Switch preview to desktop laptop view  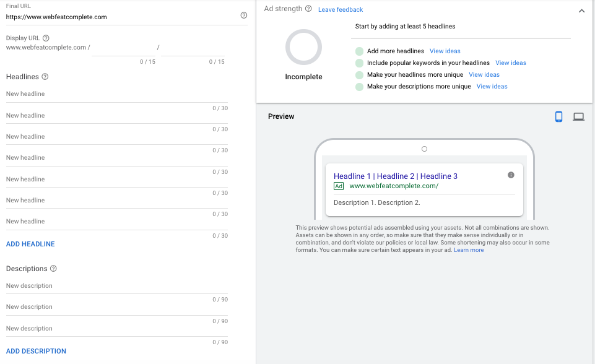pyautogui.click(x=578, y=116)
